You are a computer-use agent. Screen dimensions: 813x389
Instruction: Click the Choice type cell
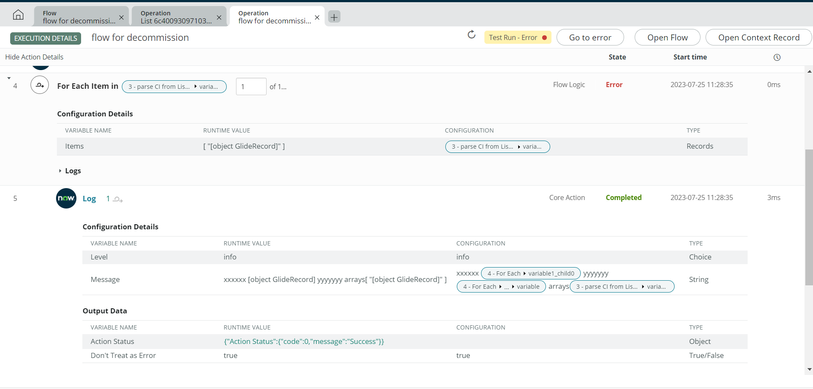coord(699,257)
